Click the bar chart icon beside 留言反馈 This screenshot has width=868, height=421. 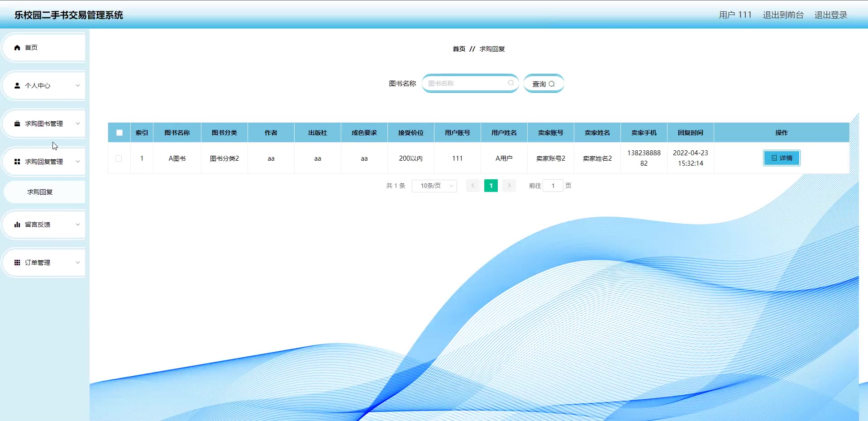tap(17, 225)
